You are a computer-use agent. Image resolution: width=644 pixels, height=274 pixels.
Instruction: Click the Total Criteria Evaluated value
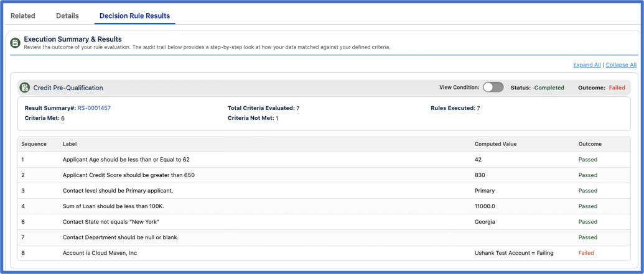coord(298,109)
